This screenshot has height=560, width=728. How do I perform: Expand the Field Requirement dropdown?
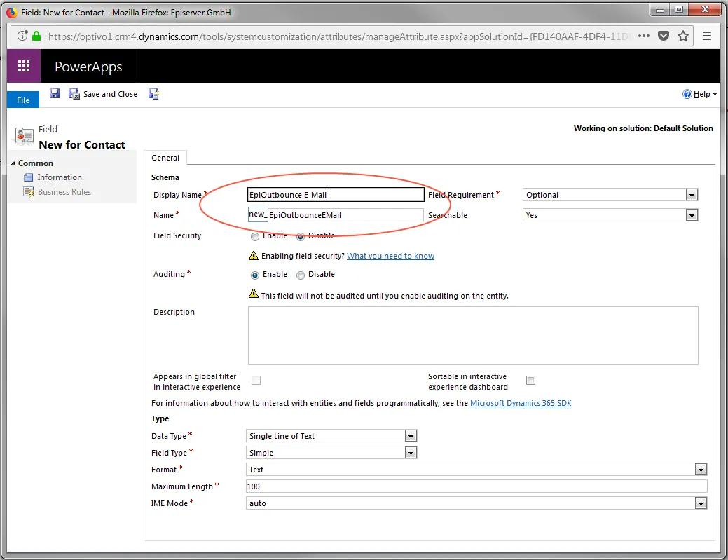tap(610, 195)
